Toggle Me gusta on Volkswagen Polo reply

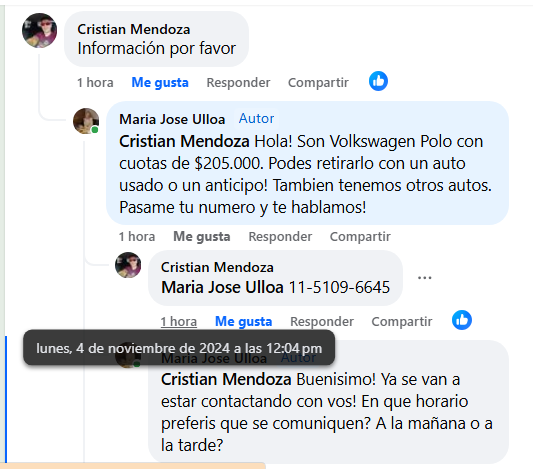[x=202, y=237]
